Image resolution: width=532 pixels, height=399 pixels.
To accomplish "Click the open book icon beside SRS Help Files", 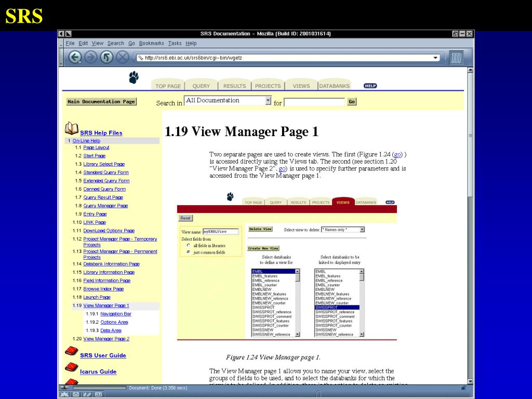I will pyautogui.click(x=72, y=128).
